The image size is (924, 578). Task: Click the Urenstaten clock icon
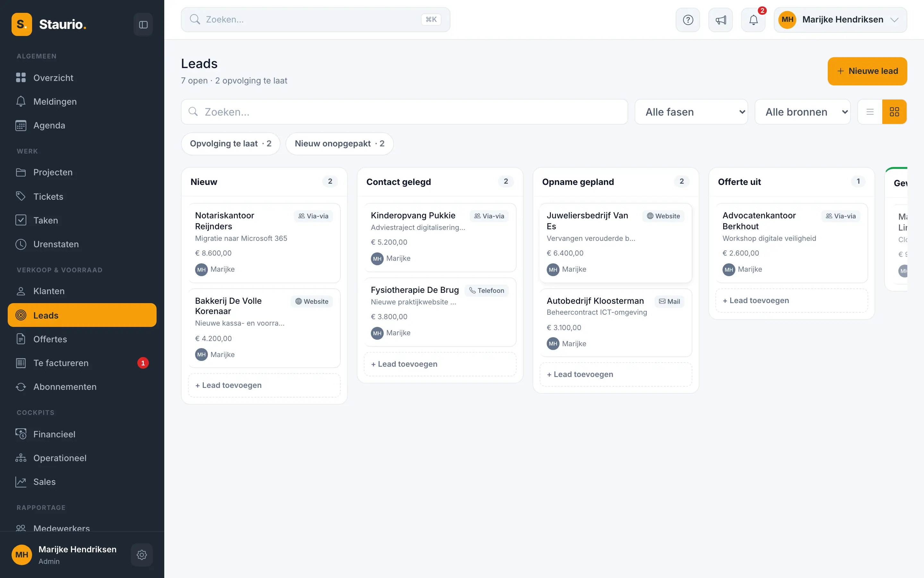[x=21, y=244]
